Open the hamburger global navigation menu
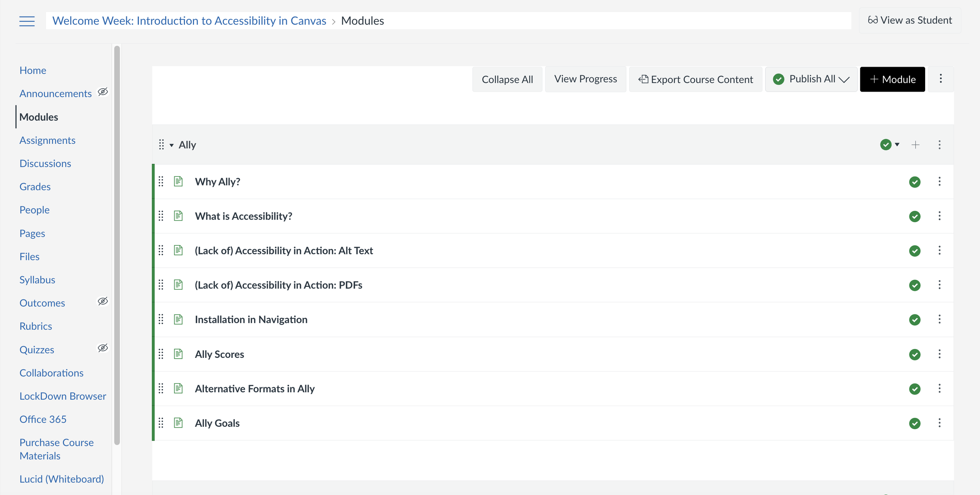Viewport: 980px width, 495px height. click(x=27, y=21)
